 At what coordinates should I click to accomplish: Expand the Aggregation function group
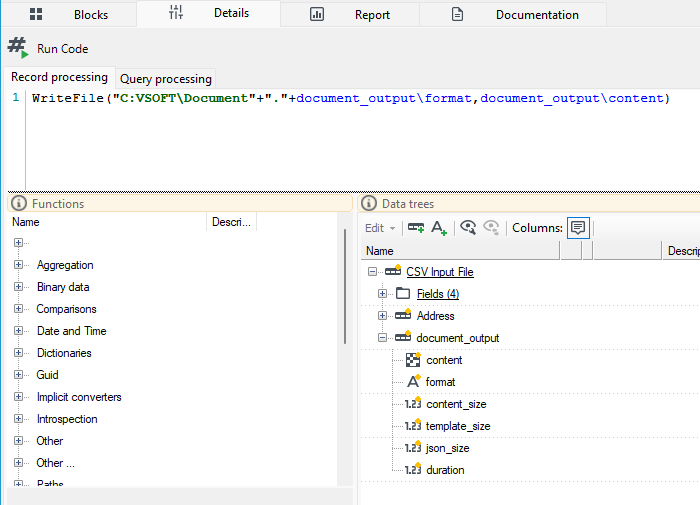[x=18, y=264]
